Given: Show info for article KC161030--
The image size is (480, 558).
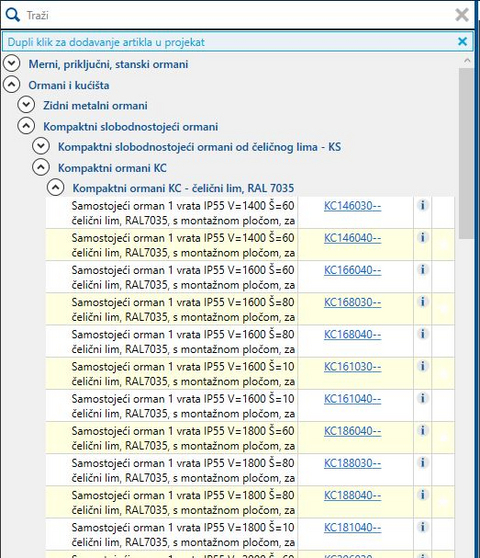Looking at the screenshot, I should [x=422, y=366].
